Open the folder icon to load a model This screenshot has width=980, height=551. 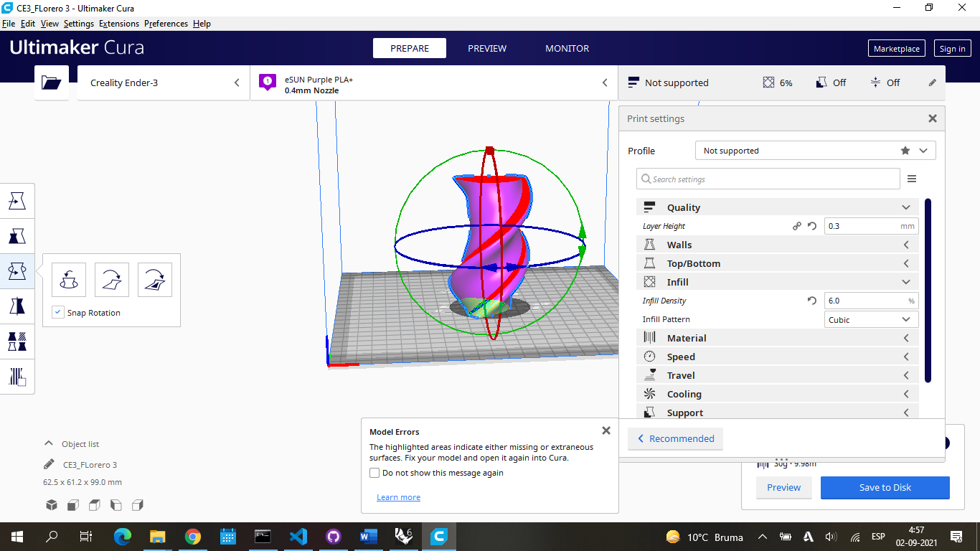tap(51, 82)
